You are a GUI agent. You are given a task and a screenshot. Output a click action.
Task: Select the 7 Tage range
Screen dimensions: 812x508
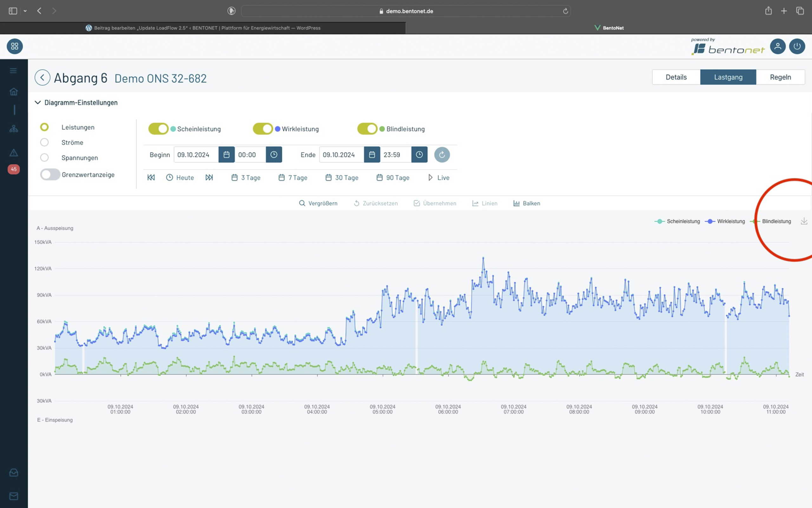point(293,177)
